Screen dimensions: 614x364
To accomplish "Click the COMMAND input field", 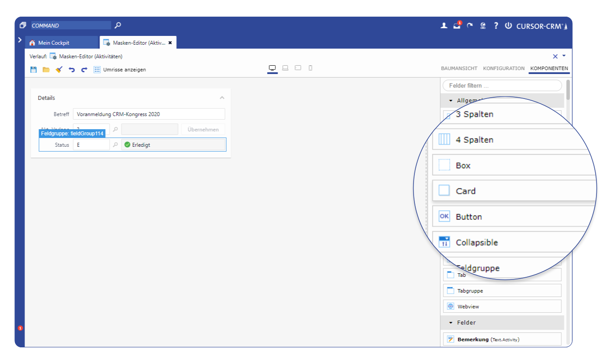I will 71,25.
